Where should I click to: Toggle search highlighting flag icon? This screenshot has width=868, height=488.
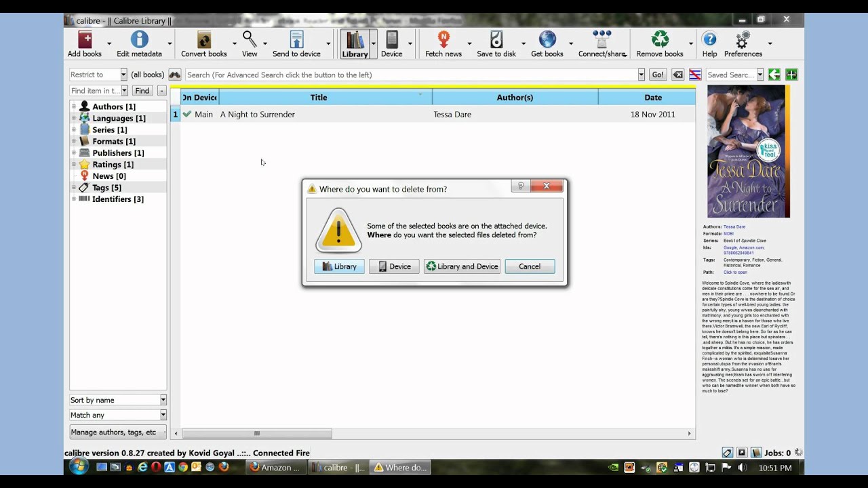click(x=695, y=75)
